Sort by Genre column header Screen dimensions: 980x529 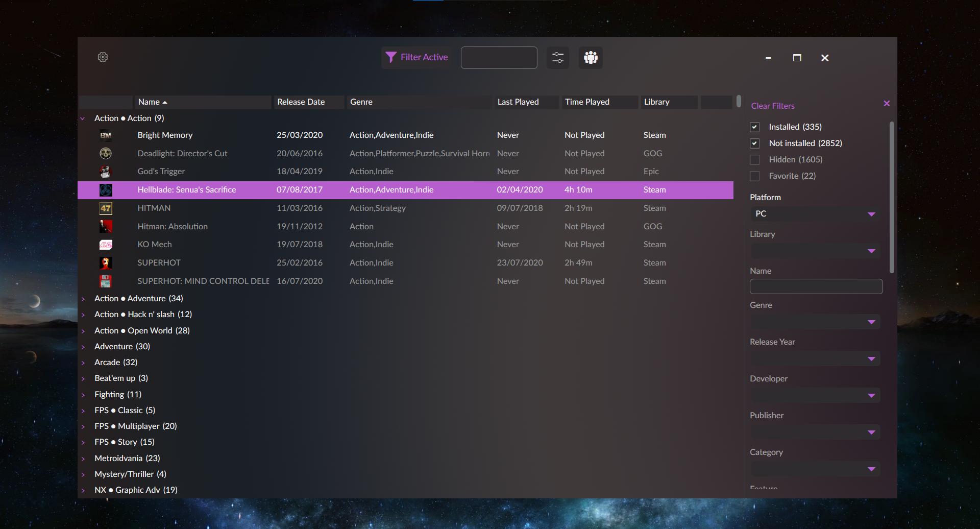click(419, 102)
